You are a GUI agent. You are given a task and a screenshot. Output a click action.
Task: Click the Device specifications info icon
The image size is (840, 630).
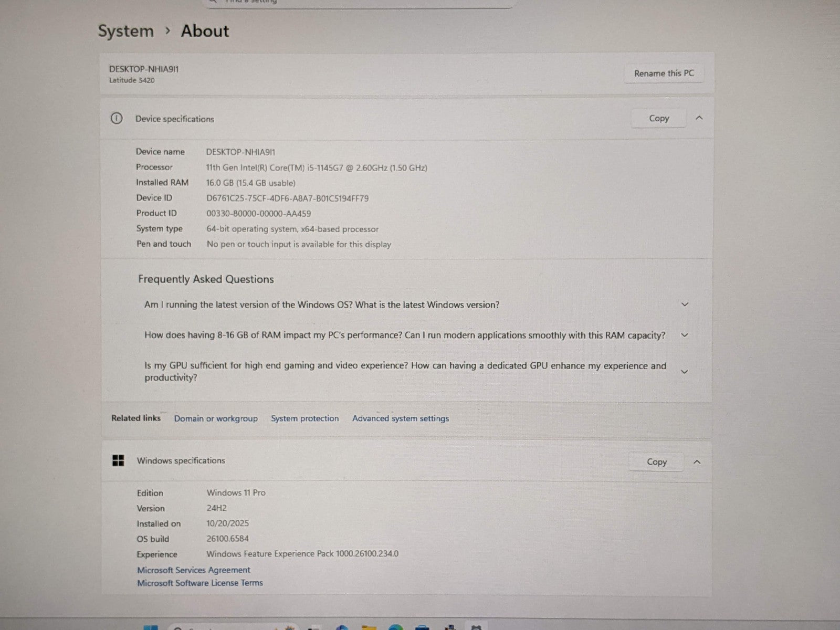point(117,119)
